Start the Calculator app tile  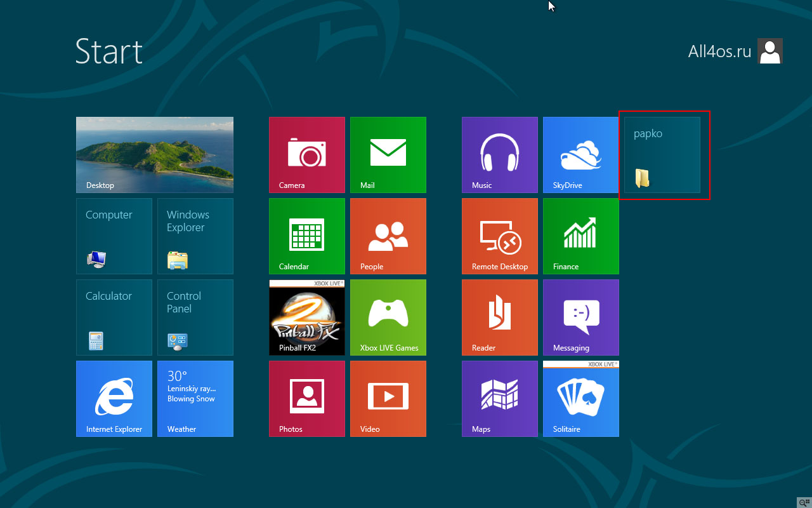114,317
